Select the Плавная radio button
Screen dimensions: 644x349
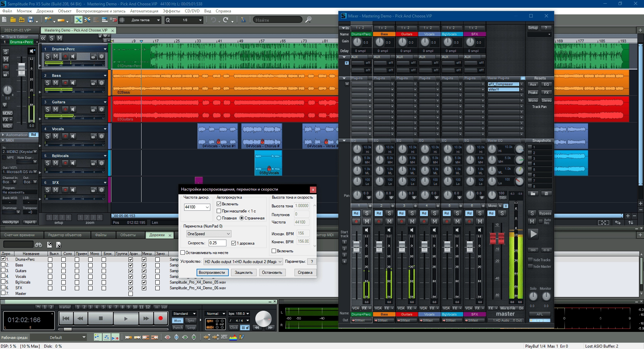click(219, 218)
